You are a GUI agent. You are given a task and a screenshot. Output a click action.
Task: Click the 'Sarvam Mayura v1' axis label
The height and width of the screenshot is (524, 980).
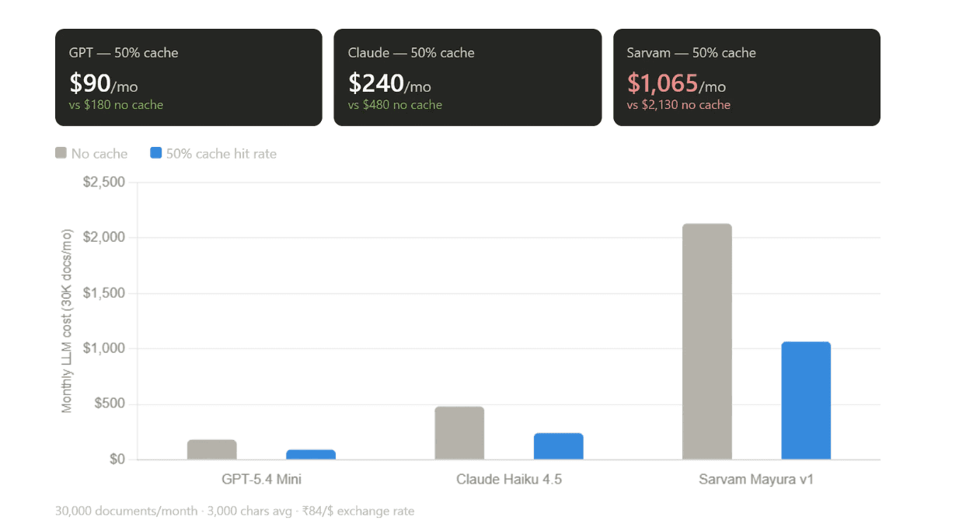point(756,479)
